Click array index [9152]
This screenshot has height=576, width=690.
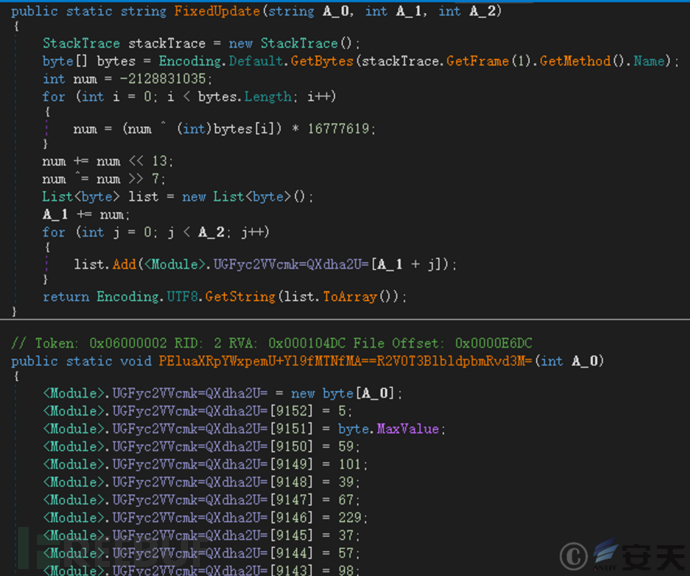(x=291, y=411)
